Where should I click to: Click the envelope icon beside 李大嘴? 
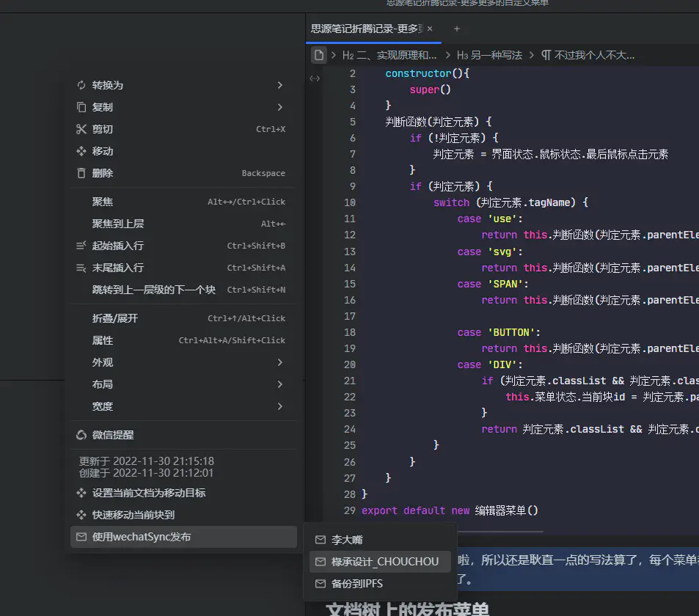pos(320,540)
